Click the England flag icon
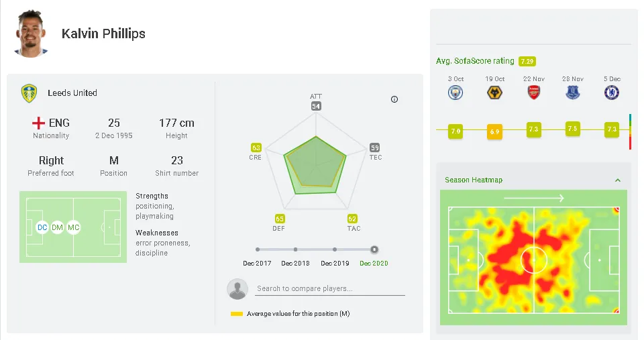Image resolution: width=644 pixels, height=340 pixels. coord(39,123)
